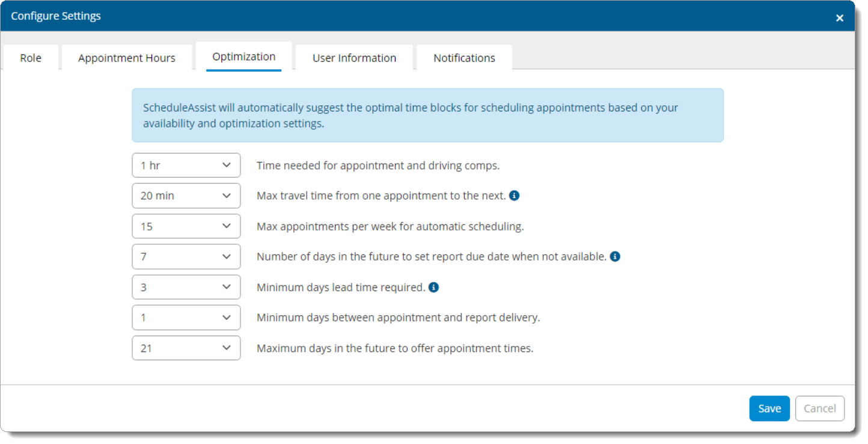Click info icon beside max travel time
868x444 pixels.
click(x=515, y=196)
